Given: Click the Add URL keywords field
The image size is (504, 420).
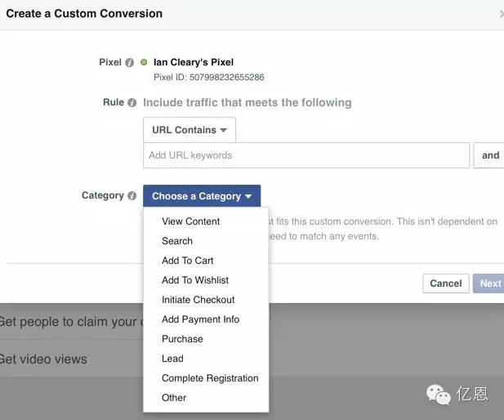Looking at the screenshot, I should pyautogui.click(x=306, y=155).
